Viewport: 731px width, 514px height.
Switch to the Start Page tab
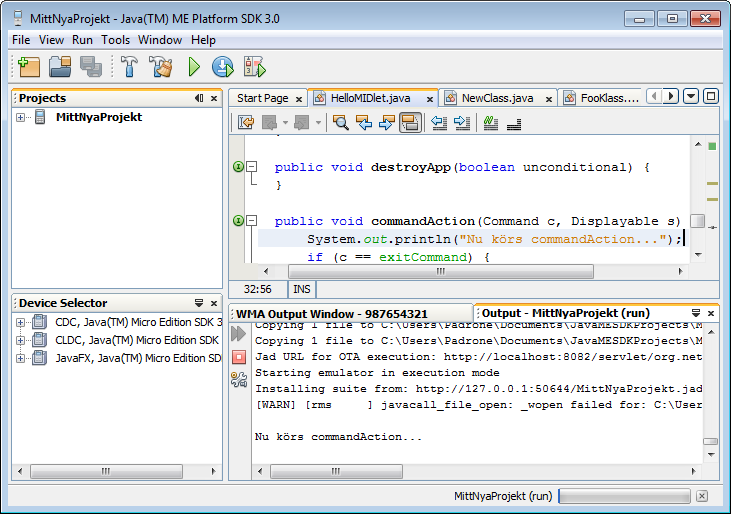[262, 98]
